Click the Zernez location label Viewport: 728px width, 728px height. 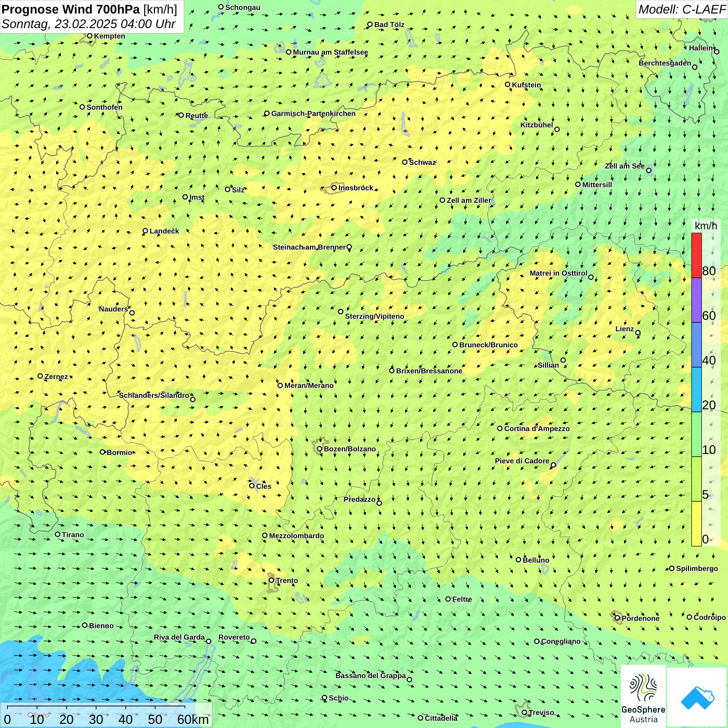coord(56,376)
